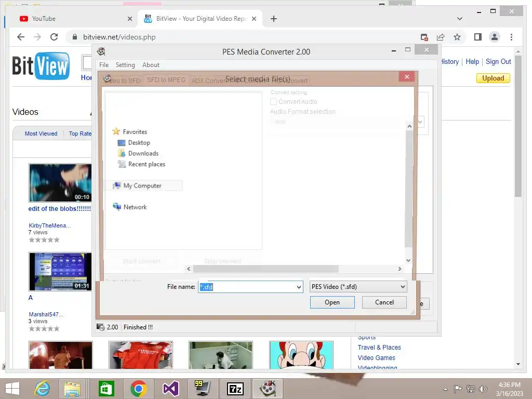532x399 pixels.
Task: Open 7-Zip from taskbar
Action: tap(235, 389)
